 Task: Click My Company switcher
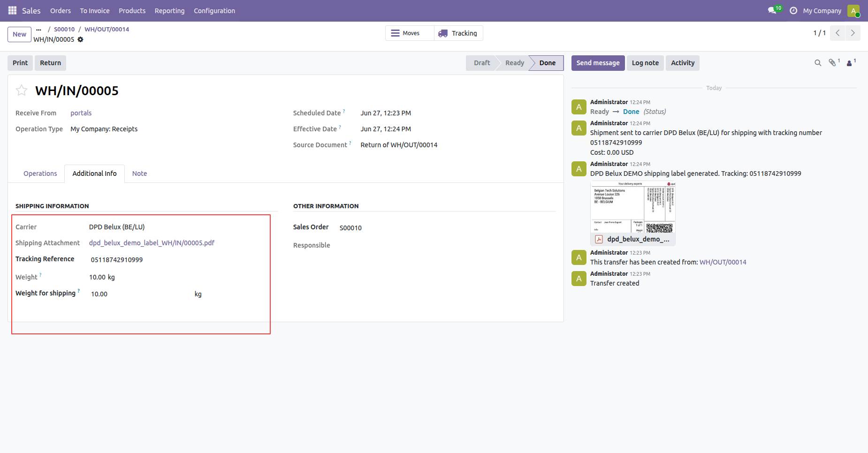click(822, 10)
